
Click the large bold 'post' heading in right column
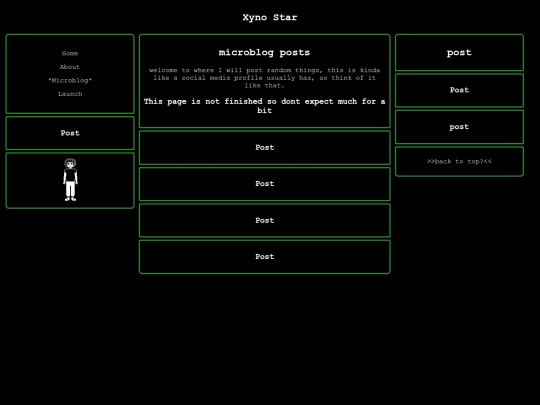459,52
